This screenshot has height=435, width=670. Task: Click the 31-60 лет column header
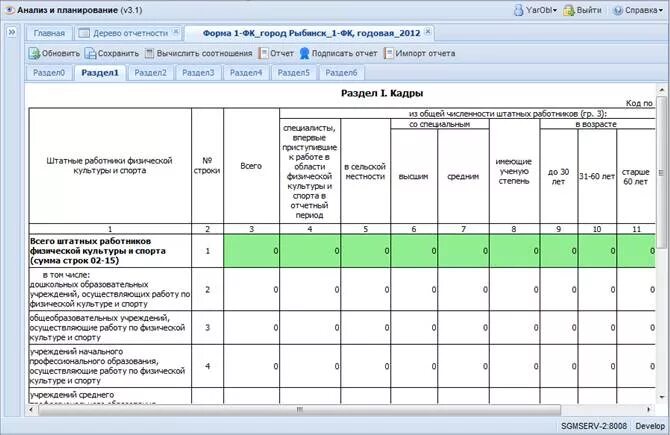click(597, 176)
